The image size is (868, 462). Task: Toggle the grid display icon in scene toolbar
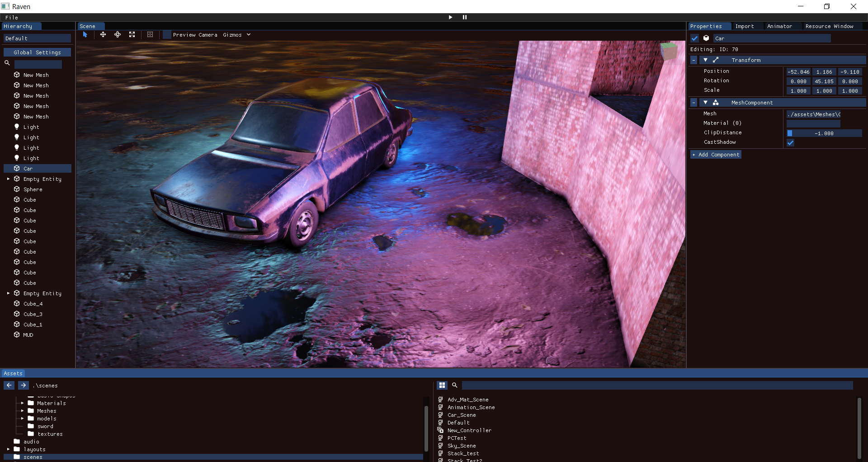pyautogui.click(x=150, y=34)
